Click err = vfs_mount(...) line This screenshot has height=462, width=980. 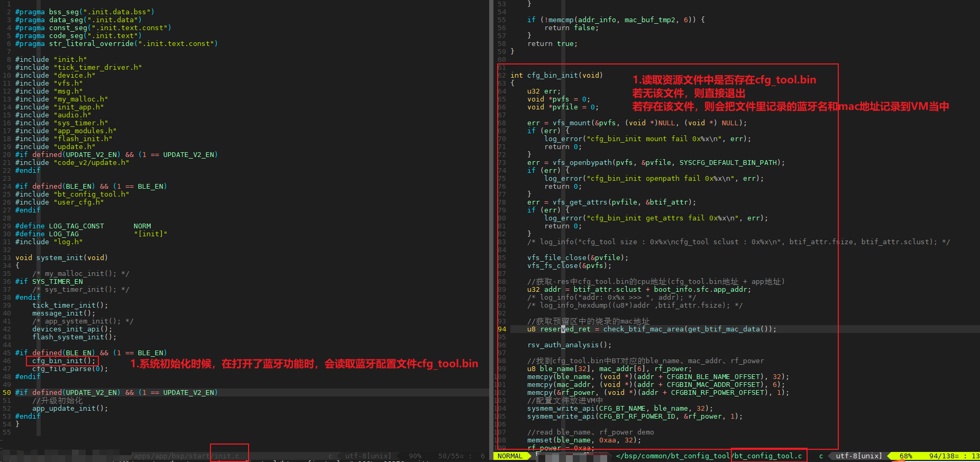(637, 123)
